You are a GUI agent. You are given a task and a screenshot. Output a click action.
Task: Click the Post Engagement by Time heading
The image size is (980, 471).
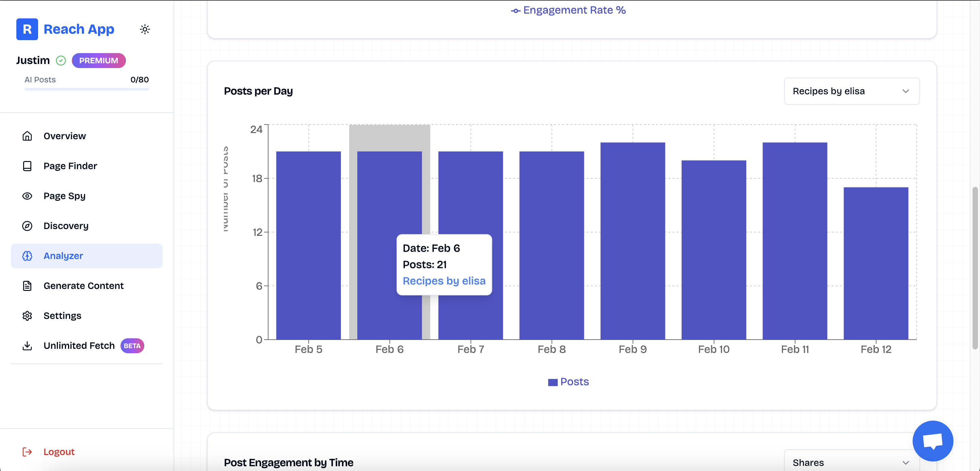(288, 462)
